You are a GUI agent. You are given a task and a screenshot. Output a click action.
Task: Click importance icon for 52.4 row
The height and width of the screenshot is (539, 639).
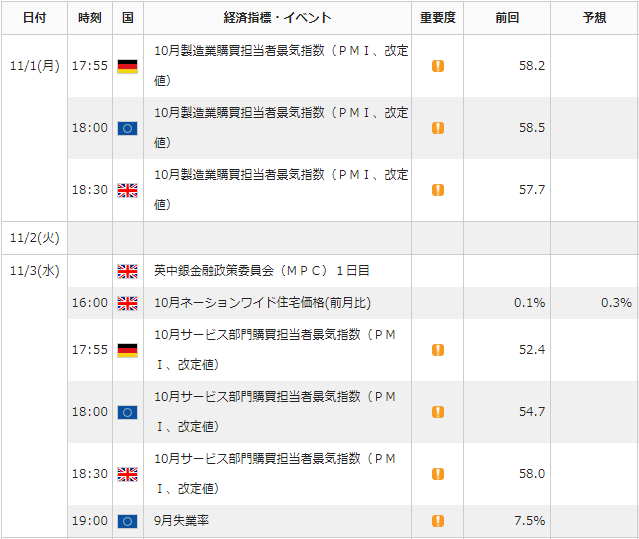[438, 350]
